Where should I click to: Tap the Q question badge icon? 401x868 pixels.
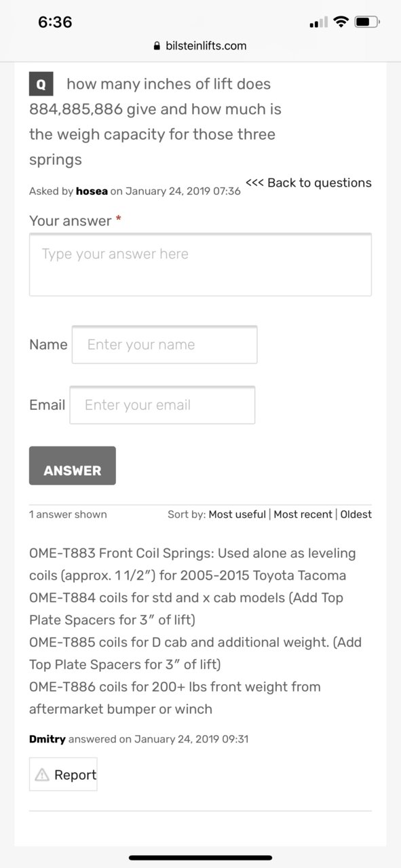coord(41,85)
